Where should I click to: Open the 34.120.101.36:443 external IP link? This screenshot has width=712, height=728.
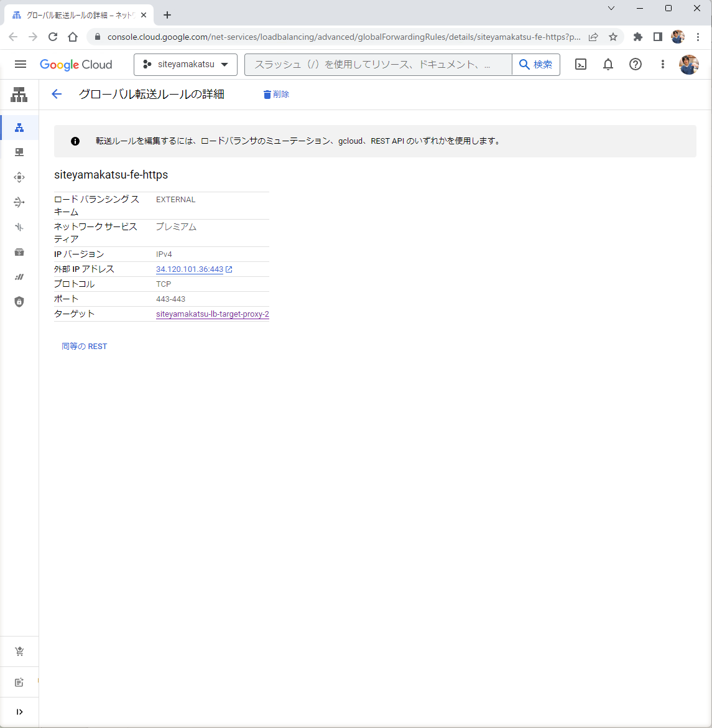click(190, 269)
